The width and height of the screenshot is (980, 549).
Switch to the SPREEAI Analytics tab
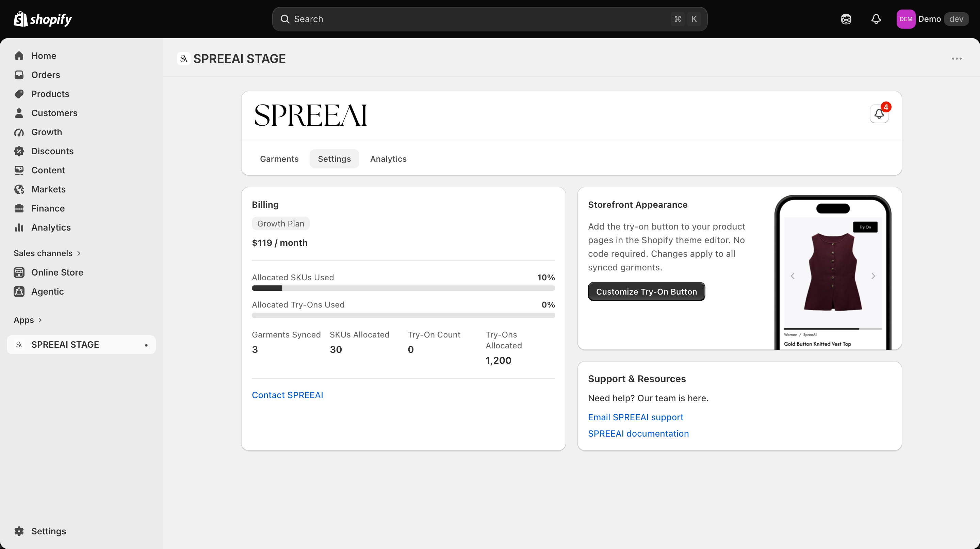388,159
